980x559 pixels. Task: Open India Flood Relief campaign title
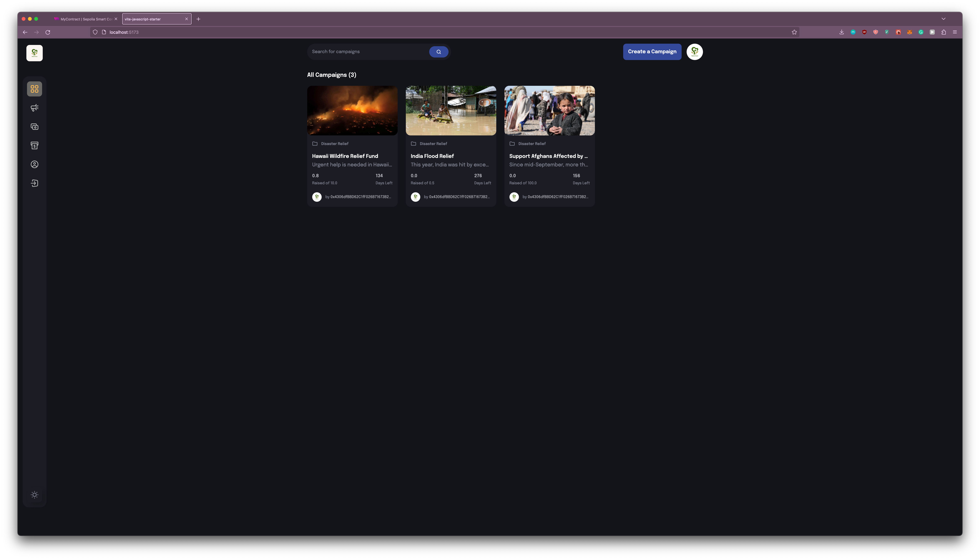[432, 156]
